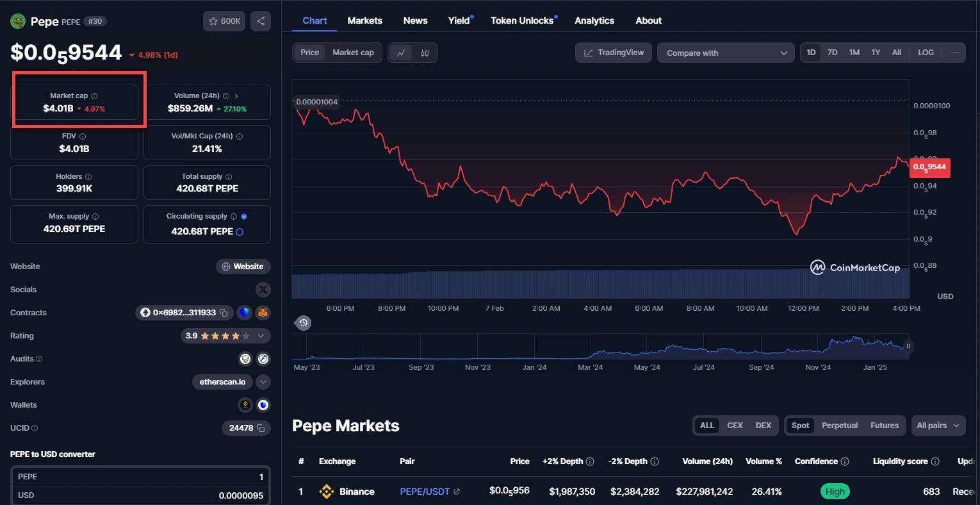Enable LOG scale on the chart

tap(926, 53)
